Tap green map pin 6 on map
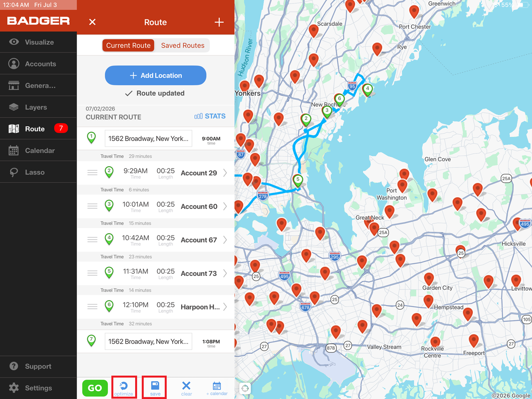The width and height of the screenshot is (532, 399). tap(340, 100)
